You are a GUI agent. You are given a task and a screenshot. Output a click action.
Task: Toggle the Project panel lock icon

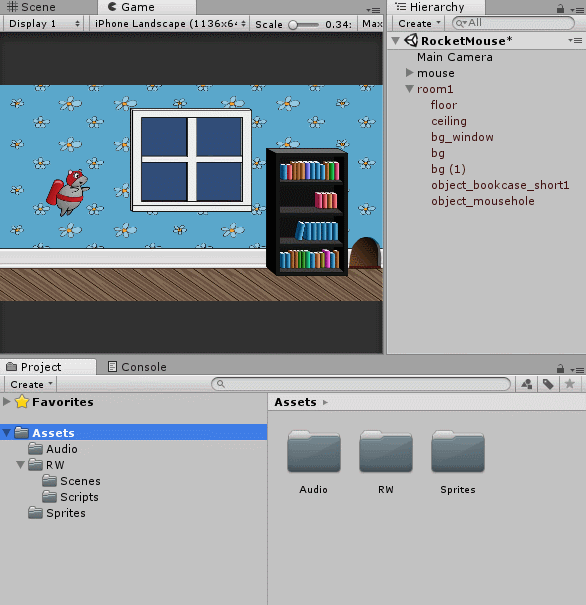(x=561, y=368)
